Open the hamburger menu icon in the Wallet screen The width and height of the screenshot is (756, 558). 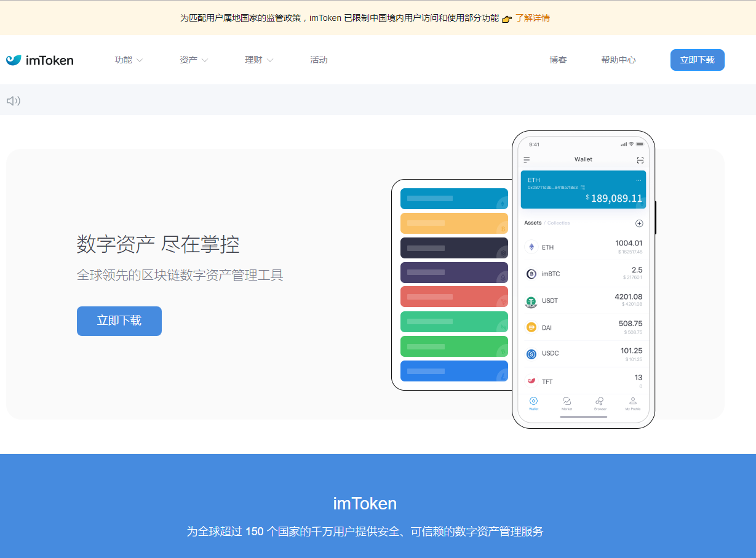(527, 159)
